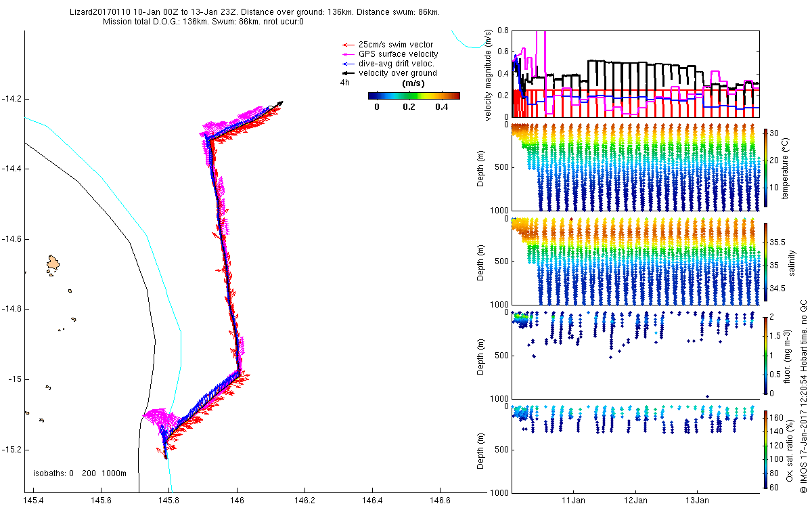The width and height of the screenshot is (812, 508).
Task: Click the temperature colorbar
Action: click(766, 167)
